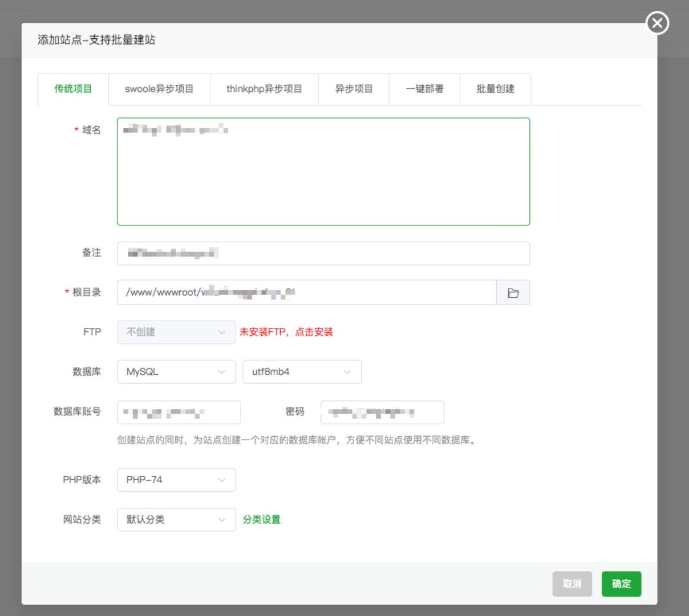Open the 分类设置 link
The image size is (689, 616).
261,520
